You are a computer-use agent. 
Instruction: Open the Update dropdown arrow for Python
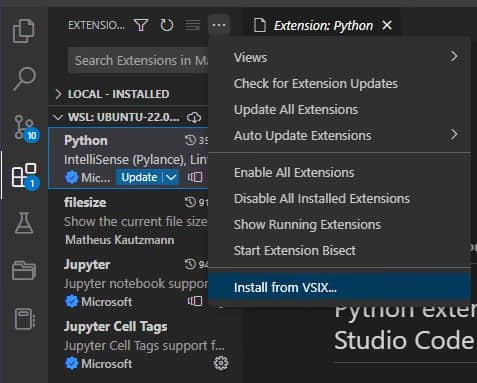pyautogui.click(x=171, y=177)
